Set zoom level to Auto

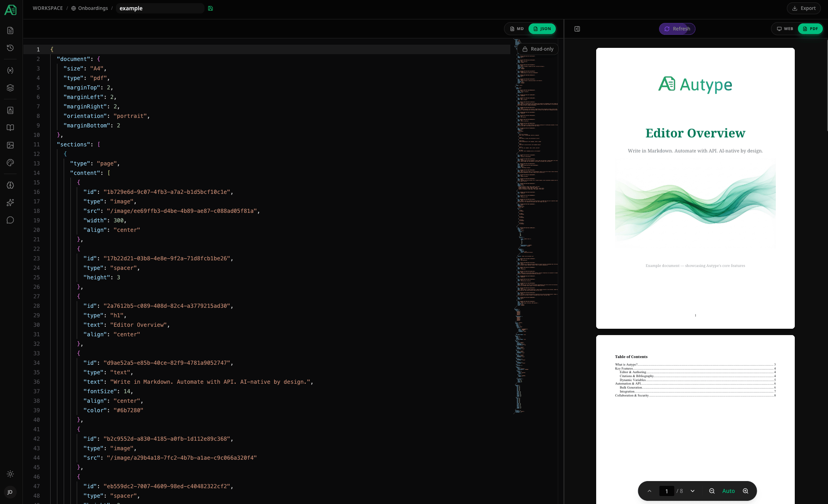(729, 491)
